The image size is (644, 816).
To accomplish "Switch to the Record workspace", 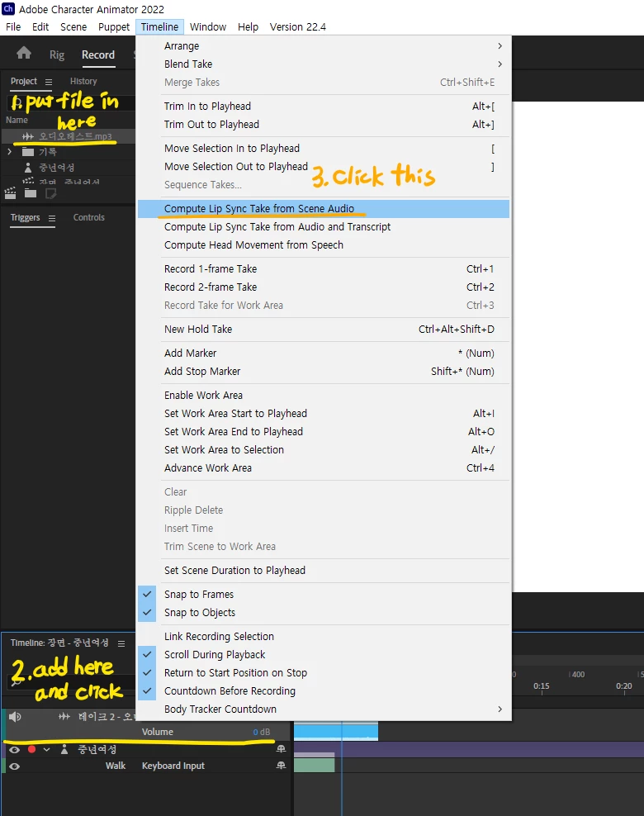I will coord(97,55).
